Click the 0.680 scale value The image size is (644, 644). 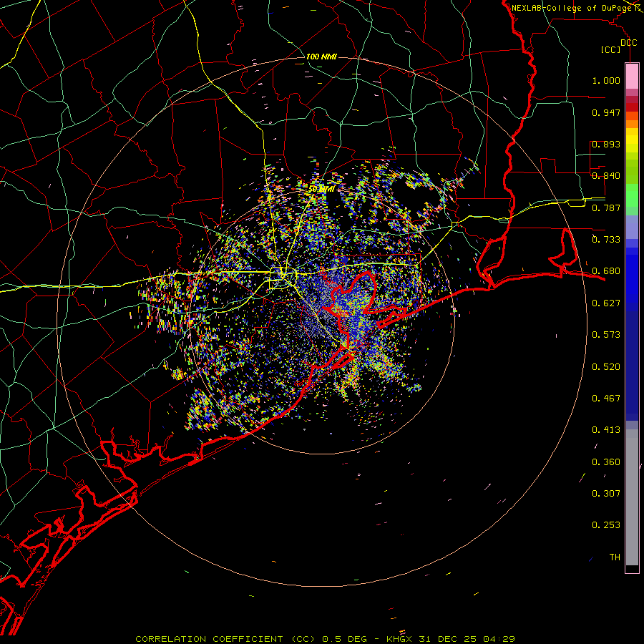point(606,271)
